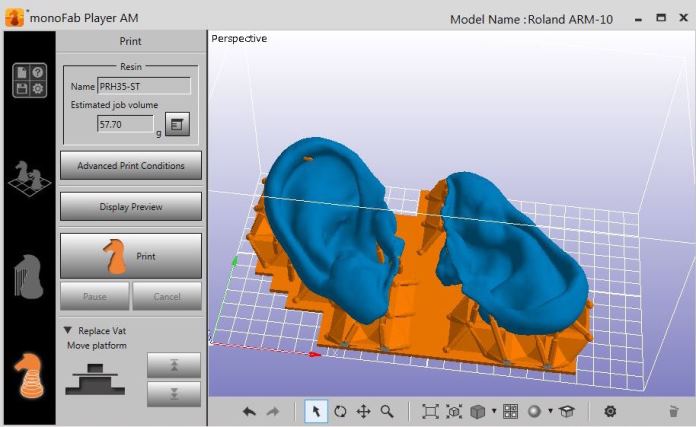
Task: Undo the last action
Action: 249,411
